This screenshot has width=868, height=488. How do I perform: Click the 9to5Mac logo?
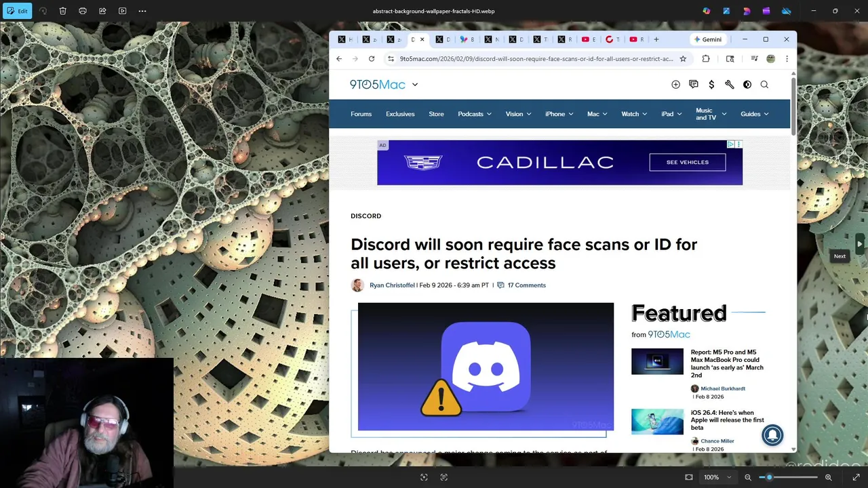[378, 85]
